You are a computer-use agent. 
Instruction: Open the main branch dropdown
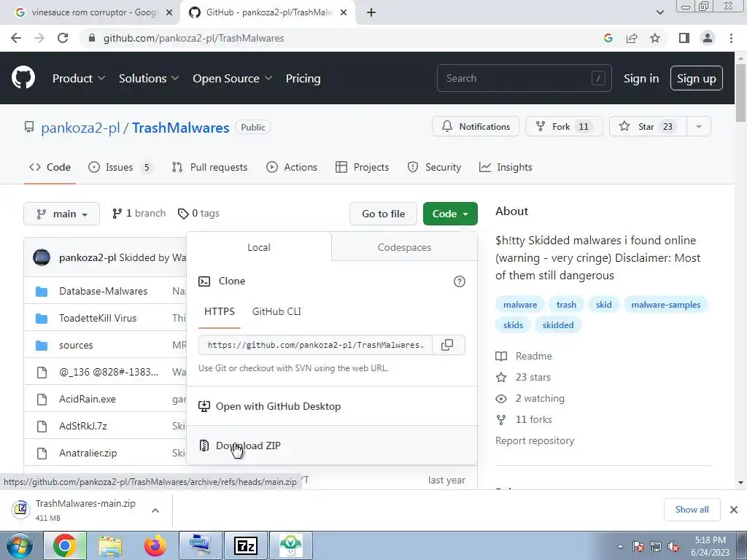tap(61, 214)
